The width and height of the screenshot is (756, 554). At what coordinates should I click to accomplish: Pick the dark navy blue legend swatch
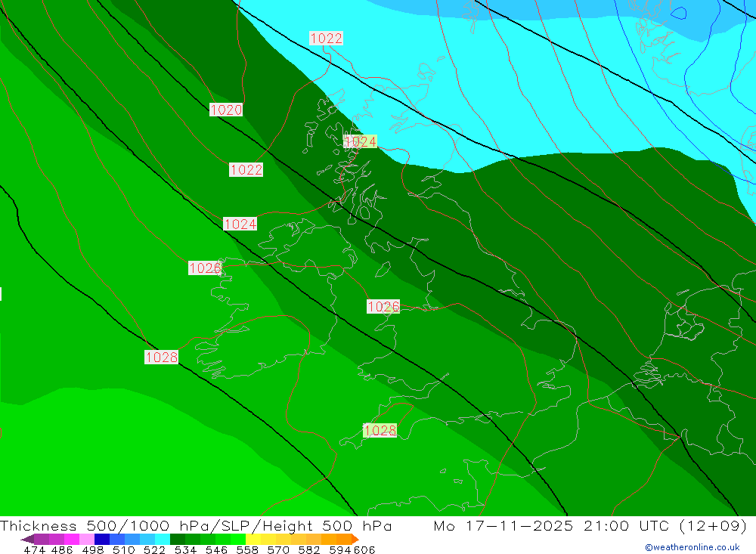coord(102,539)
